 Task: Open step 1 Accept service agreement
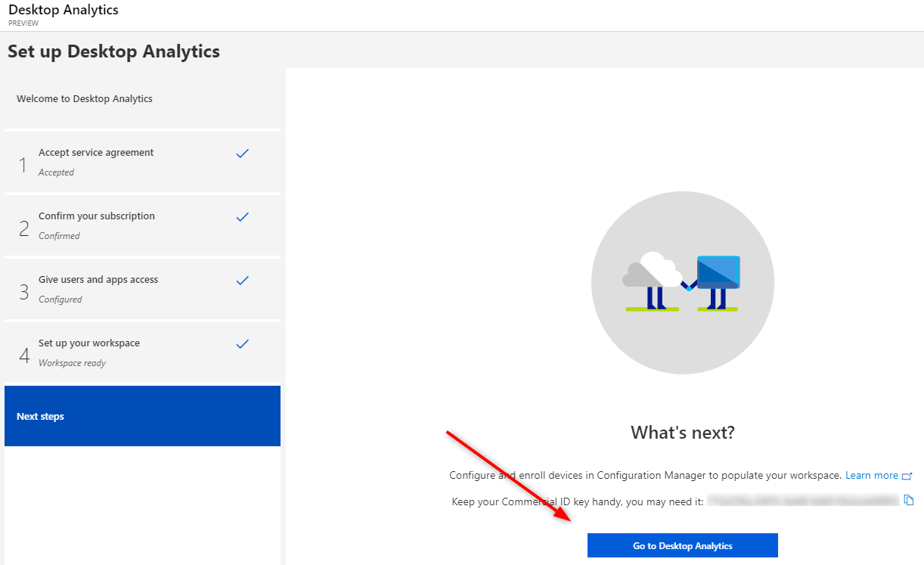[x=142, y=162]
